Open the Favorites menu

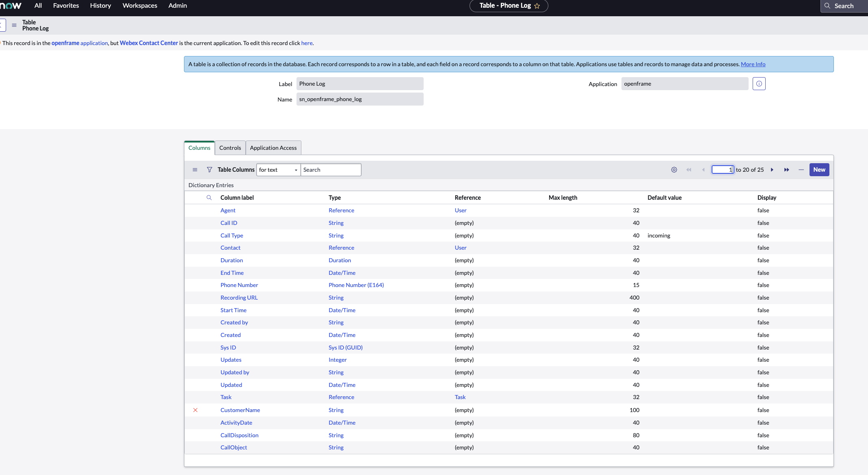66,6
